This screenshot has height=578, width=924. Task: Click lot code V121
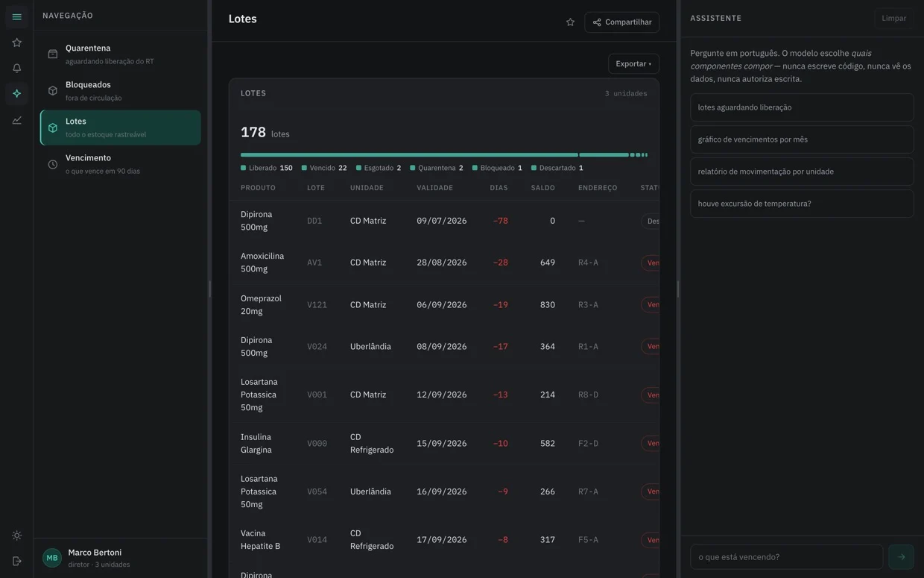point(317,305)
